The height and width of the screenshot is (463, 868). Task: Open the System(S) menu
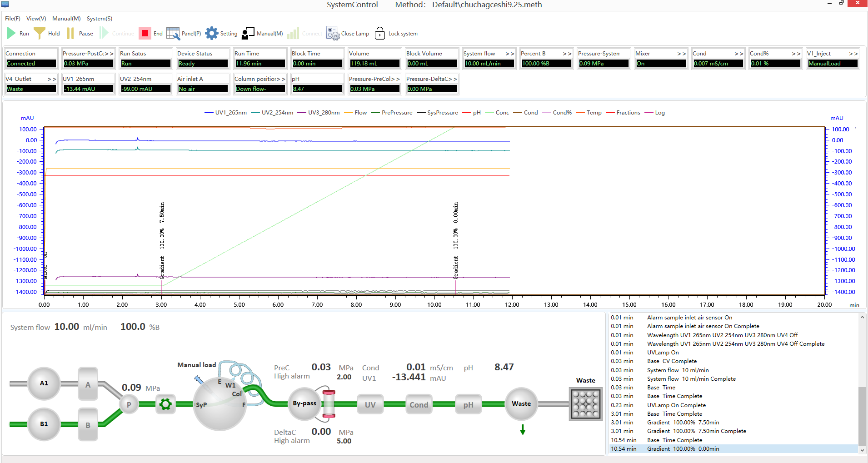99,19
